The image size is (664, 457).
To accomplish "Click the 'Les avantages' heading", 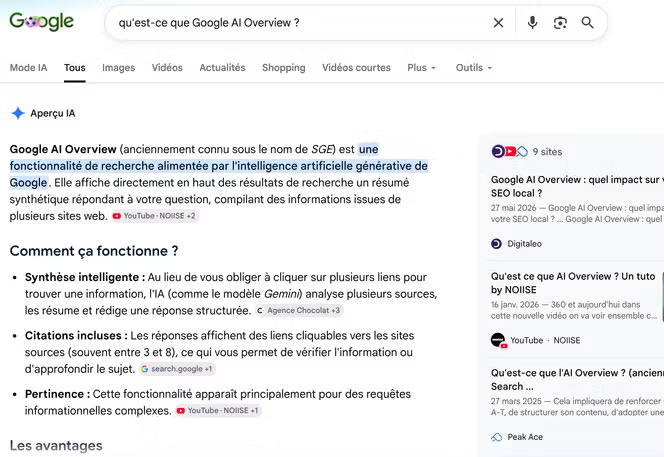I will coord(56,445).
